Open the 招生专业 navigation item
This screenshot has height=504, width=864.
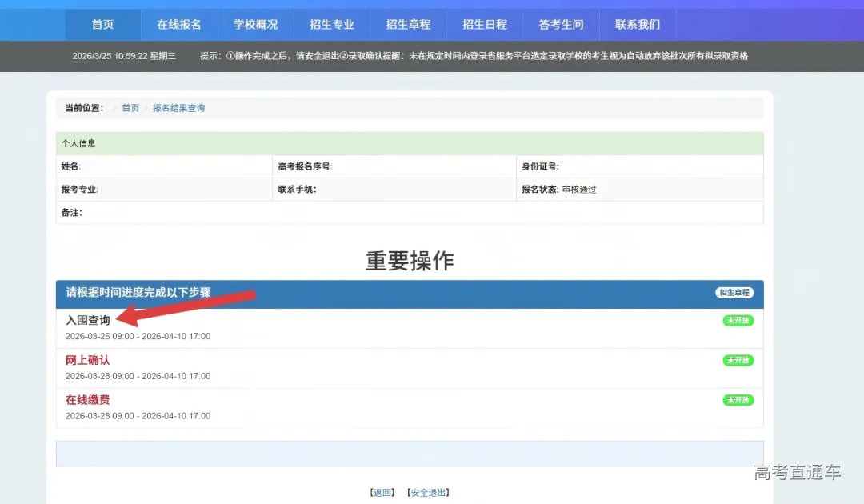coord(332,24)
